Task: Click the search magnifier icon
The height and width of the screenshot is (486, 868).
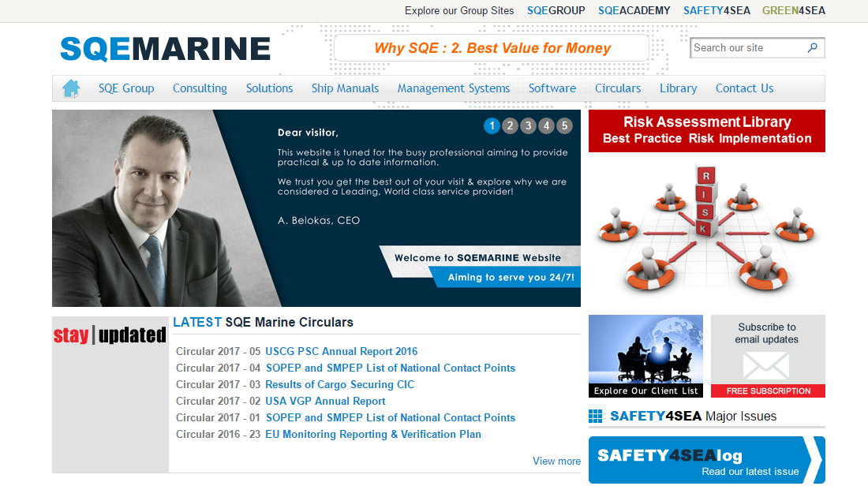Action: tap(812, 47)
